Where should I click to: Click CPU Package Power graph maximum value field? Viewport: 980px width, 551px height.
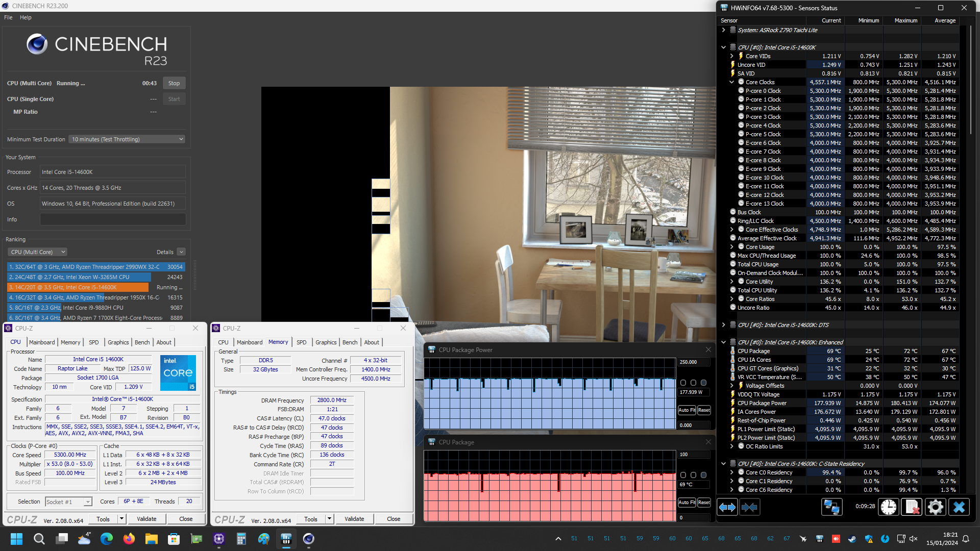[694, 362]
